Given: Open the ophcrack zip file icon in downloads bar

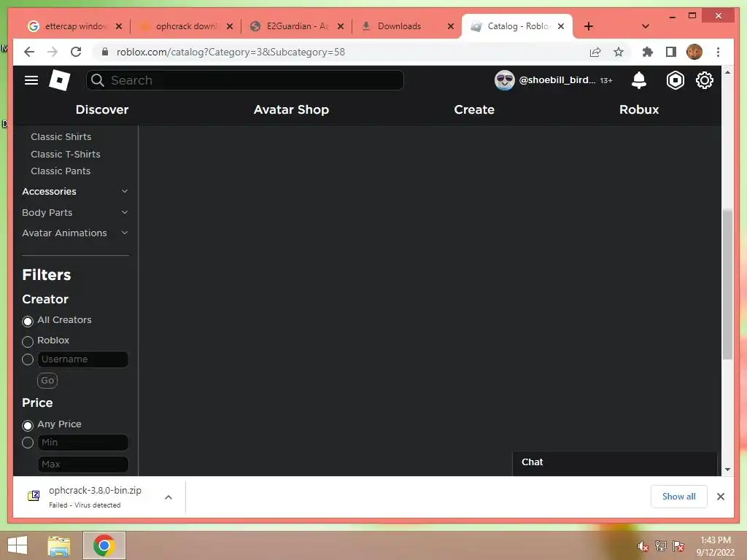Looking at the screenshot, I should (34, 496).
